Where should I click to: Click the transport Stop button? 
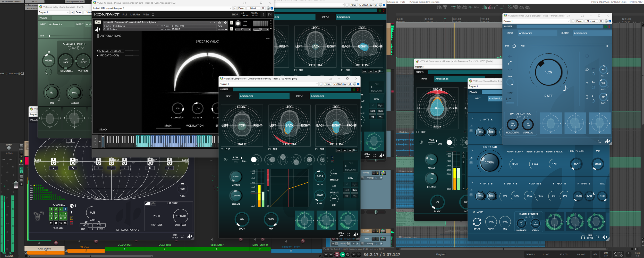[354, 255]
